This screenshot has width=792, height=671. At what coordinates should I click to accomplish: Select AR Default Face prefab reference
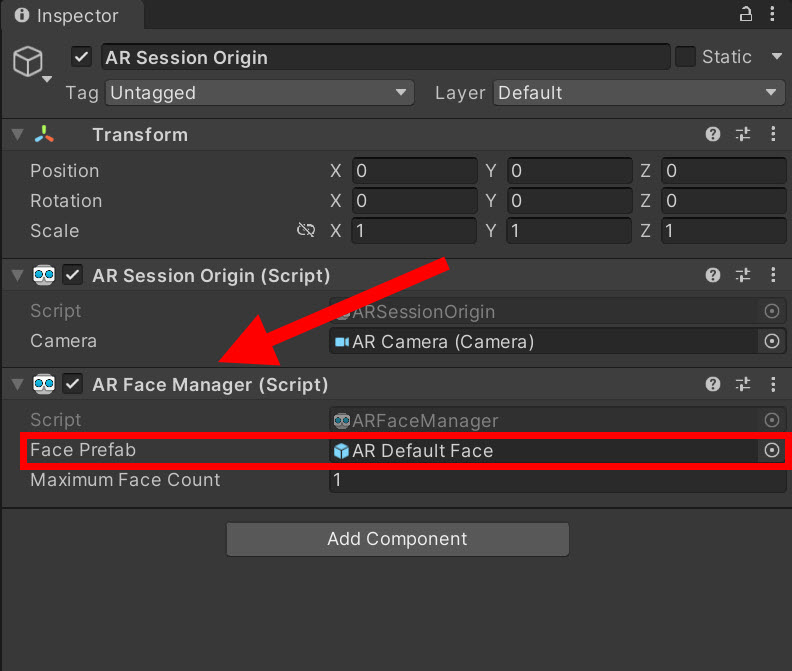(x=543, y=450)
